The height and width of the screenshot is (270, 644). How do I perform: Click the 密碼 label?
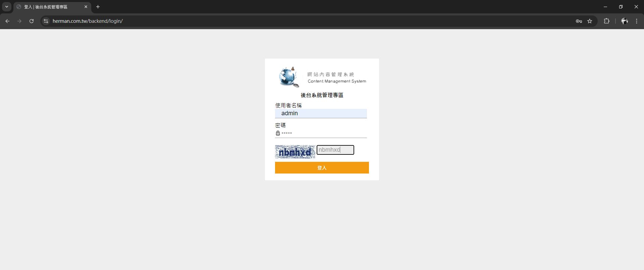[280, 125]
